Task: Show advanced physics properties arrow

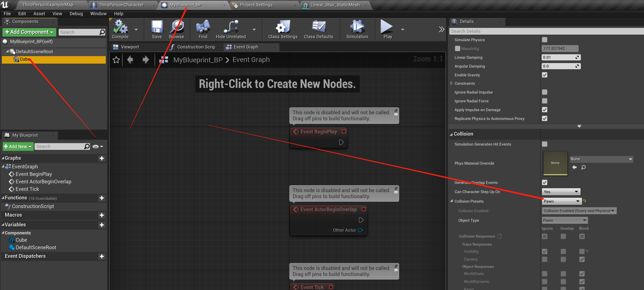Action: (x=579, y=126)
